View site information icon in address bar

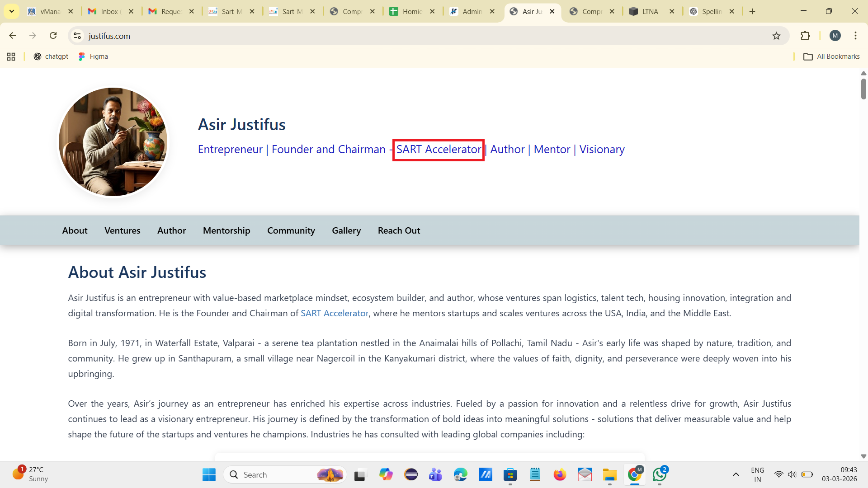(77, 36)
